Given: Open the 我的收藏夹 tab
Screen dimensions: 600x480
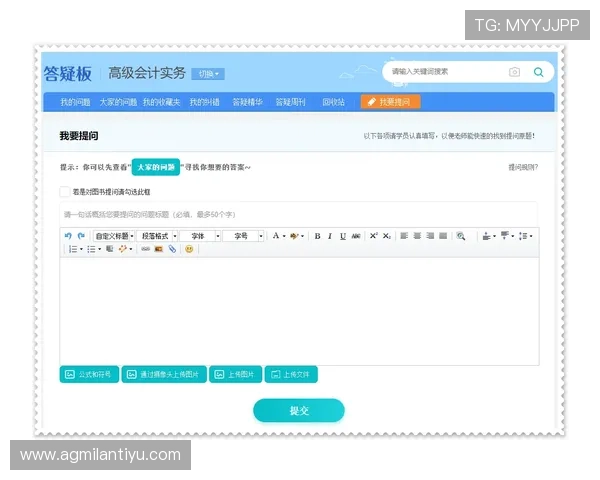Looking at the screenshot, I should [161, 102].
